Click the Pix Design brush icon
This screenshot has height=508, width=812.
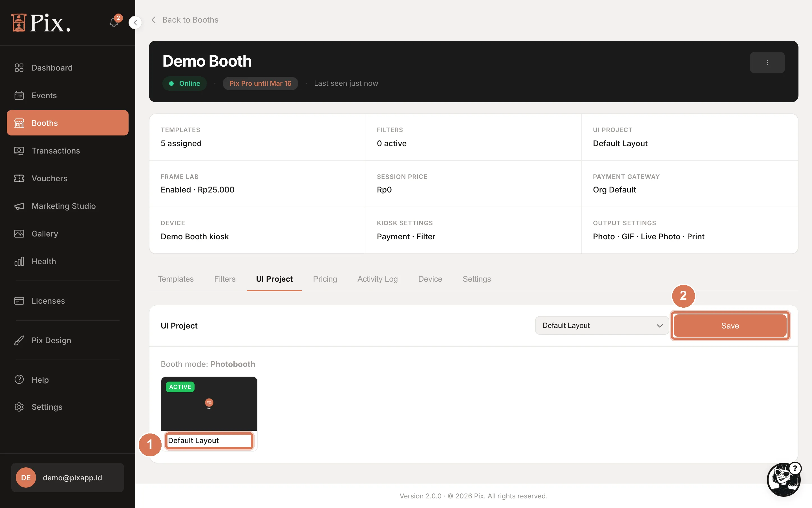point(19,340)
